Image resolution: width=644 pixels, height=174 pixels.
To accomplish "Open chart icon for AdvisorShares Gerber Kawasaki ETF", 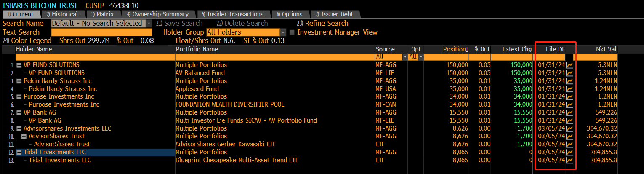I will click(x=569, y=144).
